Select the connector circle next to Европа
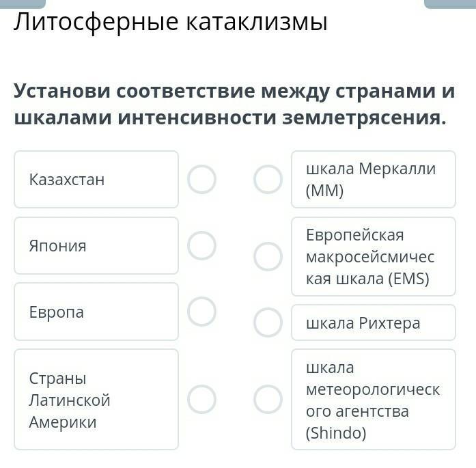Image resolution: width=476 pixels, height=468 pixels. click(x=202, y=312)
